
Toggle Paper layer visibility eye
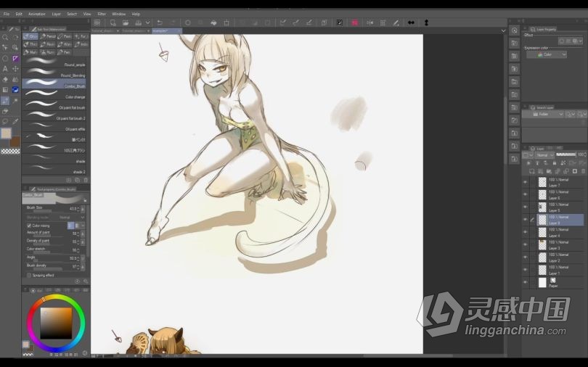tap(525, 283)
